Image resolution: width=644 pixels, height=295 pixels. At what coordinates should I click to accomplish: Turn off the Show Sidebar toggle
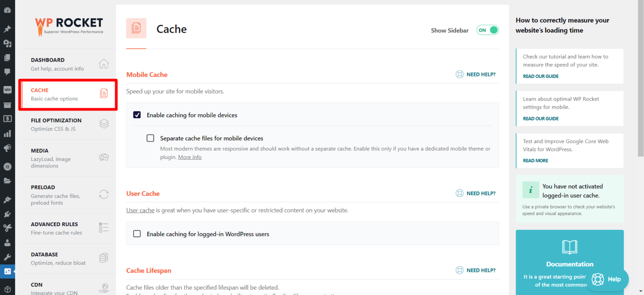[x=487, y=30]
